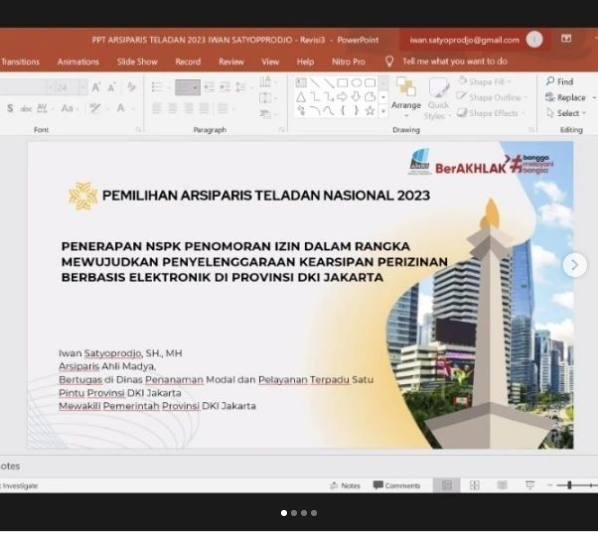Click the Add or Remove Columns icon
This screenshot has width=598, height=534.
click(223, 109)
